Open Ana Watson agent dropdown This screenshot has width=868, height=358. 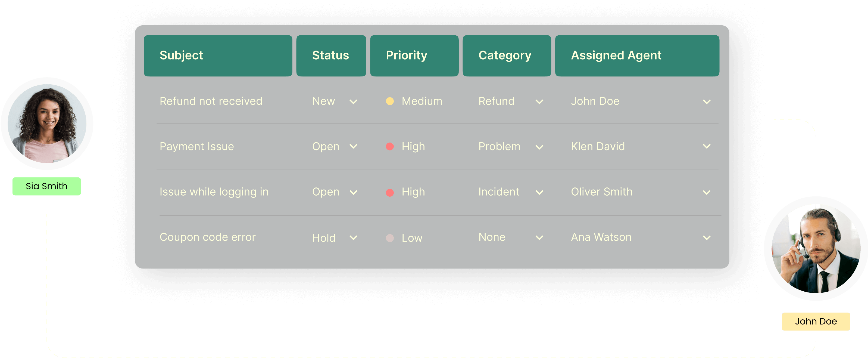tap(707, 238)
